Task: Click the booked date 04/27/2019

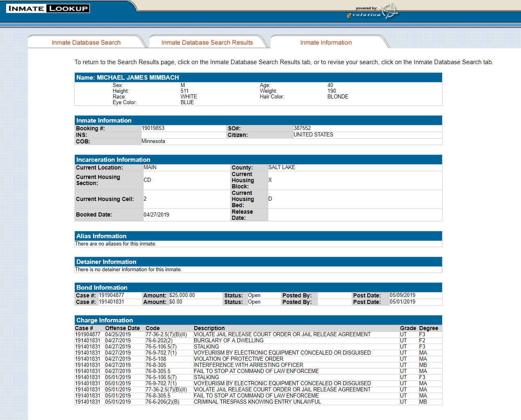Action: [156, 215]
